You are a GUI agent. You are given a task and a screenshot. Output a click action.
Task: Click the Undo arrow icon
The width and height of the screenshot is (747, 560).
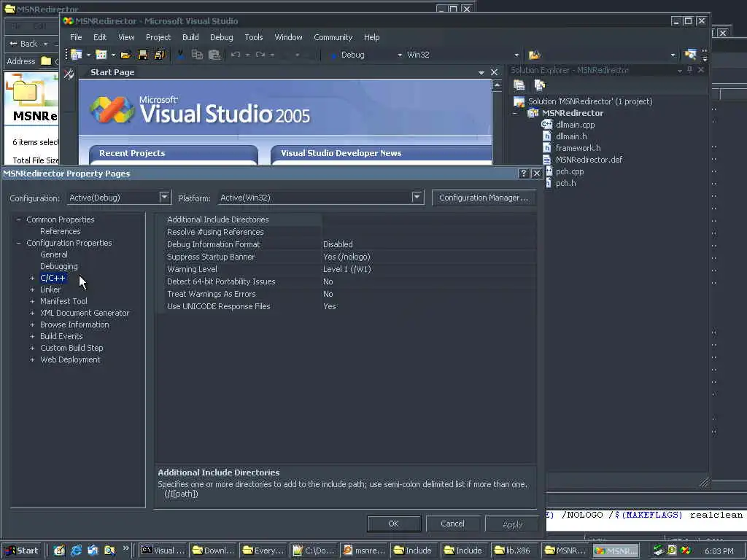[236, 55]
